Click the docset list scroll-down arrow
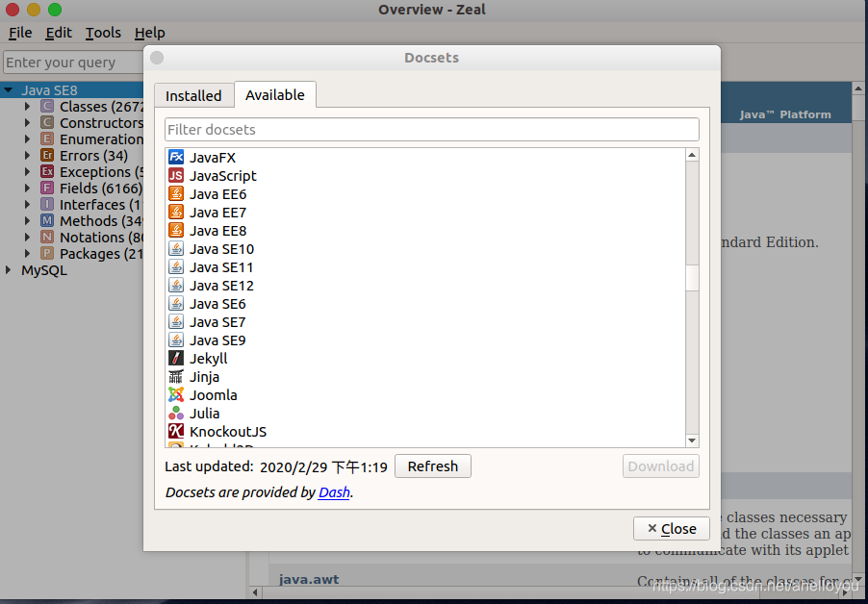This screenshot has height=604, width=868. point(692,440)
